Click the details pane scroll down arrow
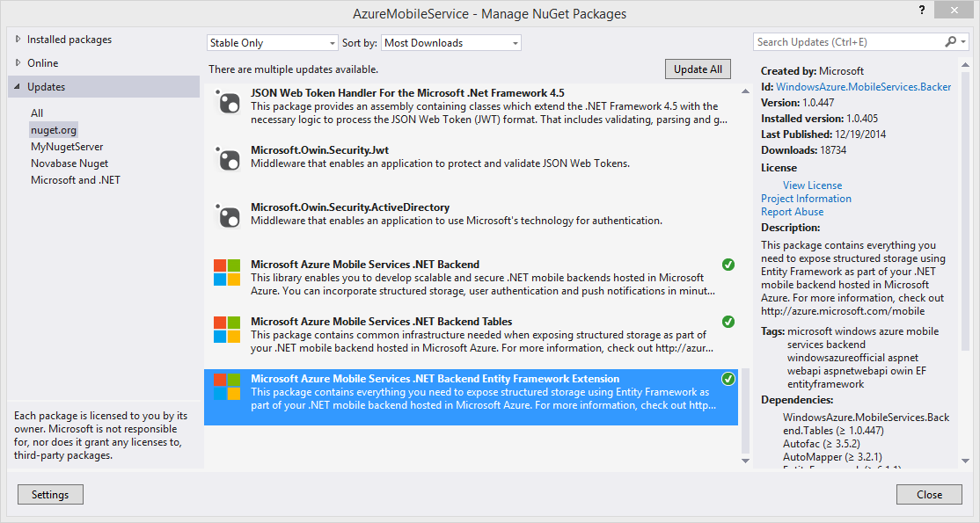The image size is (980, 523). coord(965,461)
